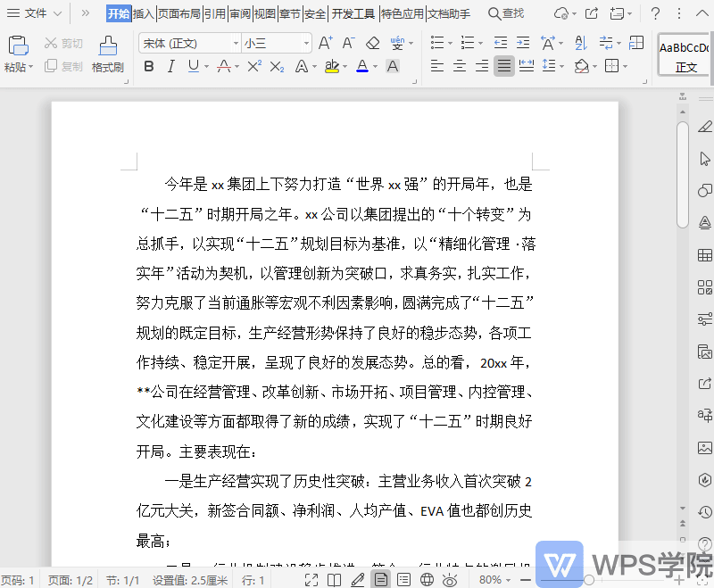Select the 正文 style preview
Image resolution: width=714 pixels, height=588 pixels.
tap(684, 54)
